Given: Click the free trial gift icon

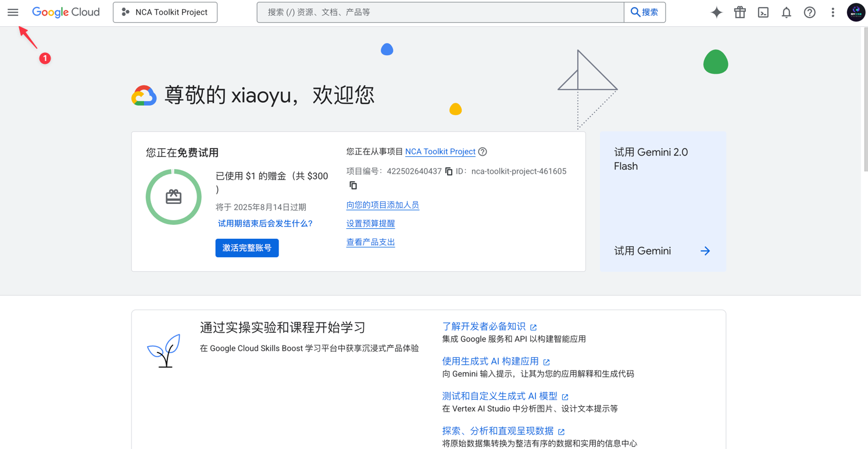Looking at the screenshot, I should (x=740, y=12).
